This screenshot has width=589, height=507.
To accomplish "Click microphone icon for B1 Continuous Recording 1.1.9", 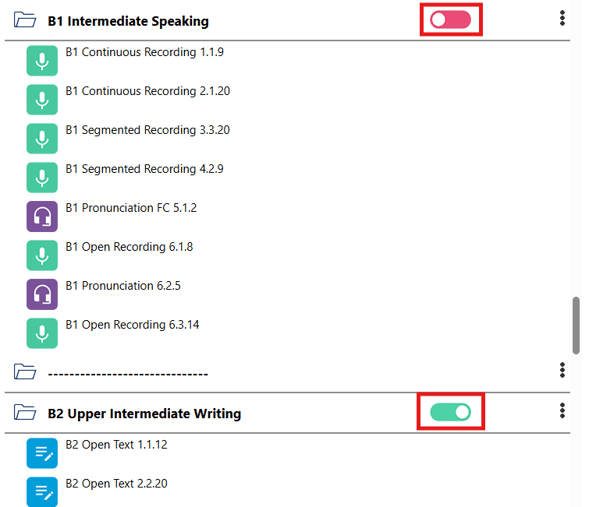I will tap(42, 61).
